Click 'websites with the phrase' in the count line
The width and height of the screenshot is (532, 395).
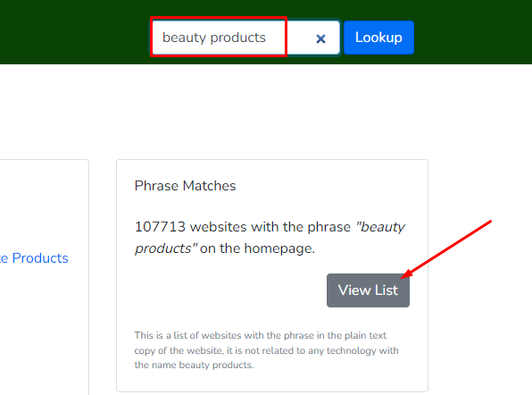point(270,227)
